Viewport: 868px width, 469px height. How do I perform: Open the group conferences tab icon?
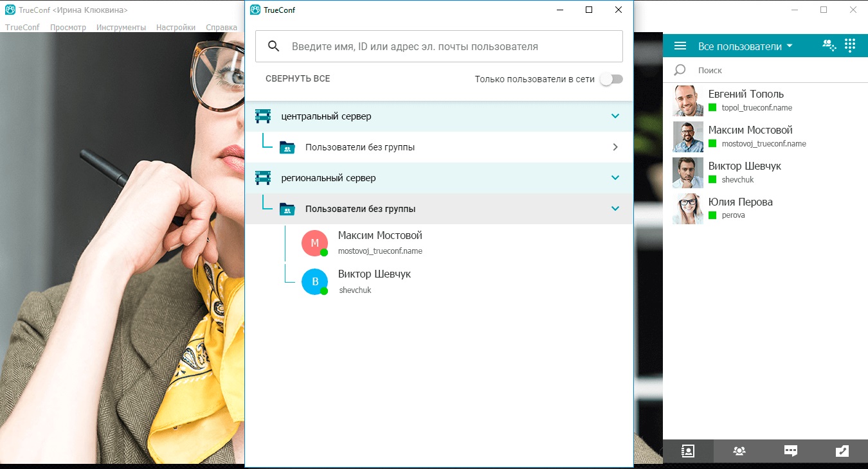point(739,451)
